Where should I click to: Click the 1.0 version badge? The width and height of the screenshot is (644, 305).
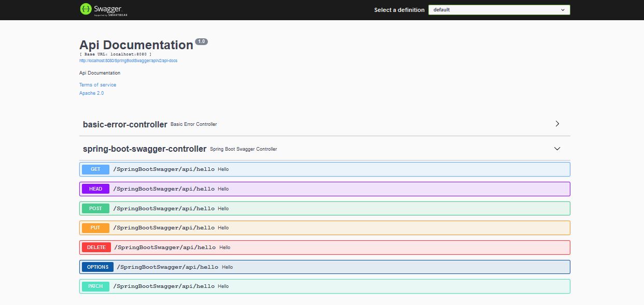tap(202, 41)
